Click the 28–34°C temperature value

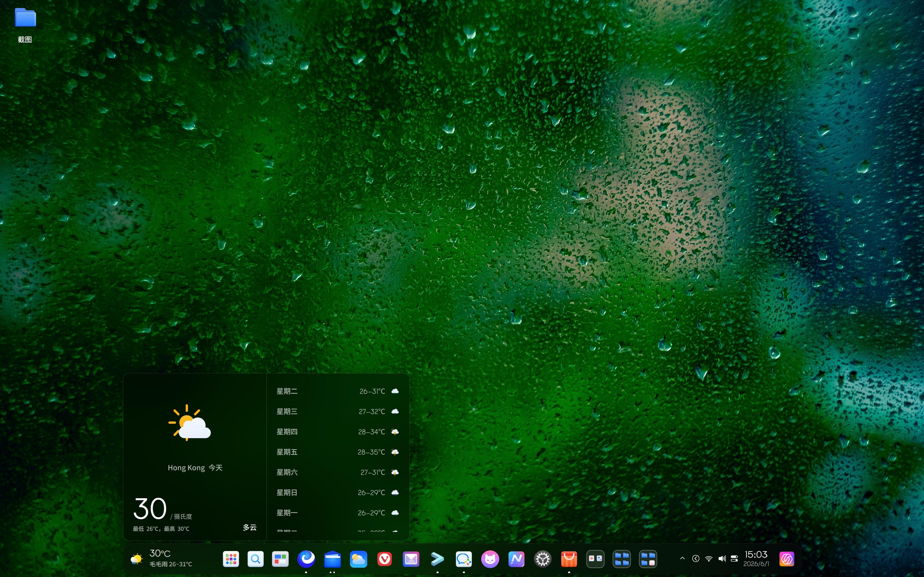tap(371, 432)
